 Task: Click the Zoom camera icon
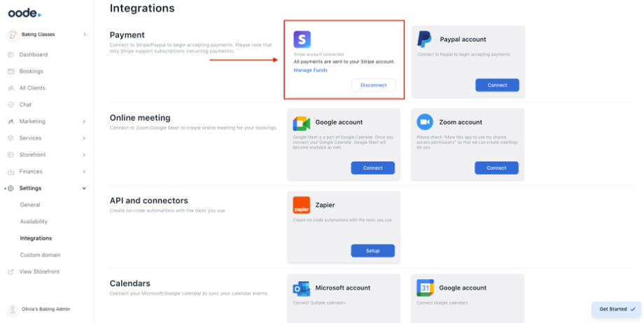(x=425, y=122)
